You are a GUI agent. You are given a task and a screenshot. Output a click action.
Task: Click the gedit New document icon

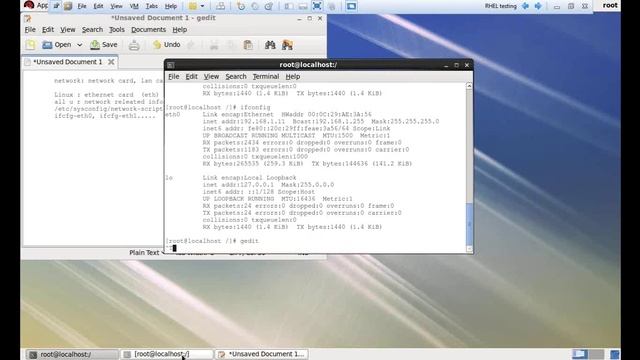pos(31,45)
